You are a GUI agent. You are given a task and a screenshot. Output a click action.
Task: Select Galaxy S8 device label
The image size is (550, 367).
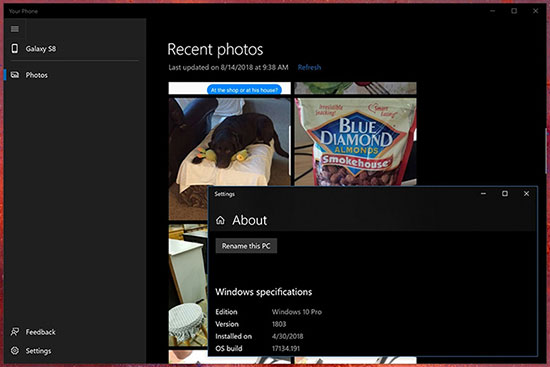pos(41,49)
